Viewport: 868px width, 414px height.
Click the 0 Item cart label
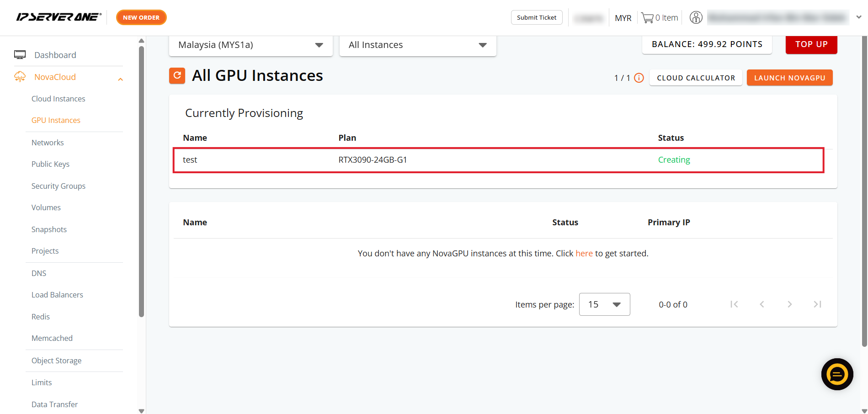pyautogui.click(x=666, y=18)
